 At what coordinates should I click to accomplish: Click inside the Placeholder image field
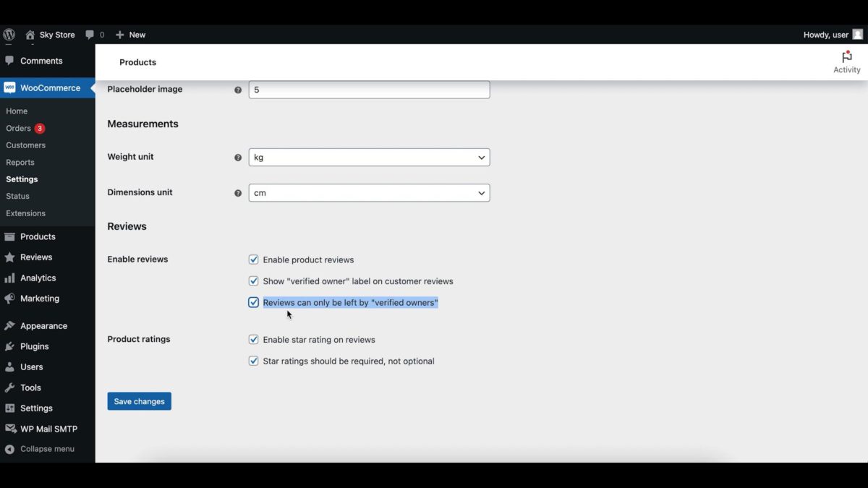(x=369, y=89)
